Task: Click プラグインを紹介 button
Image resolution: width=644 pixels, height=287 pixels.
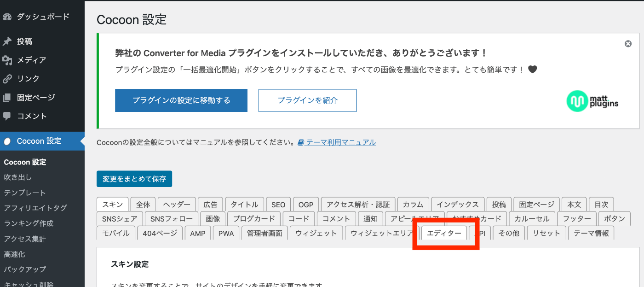Action: [307, 100]
